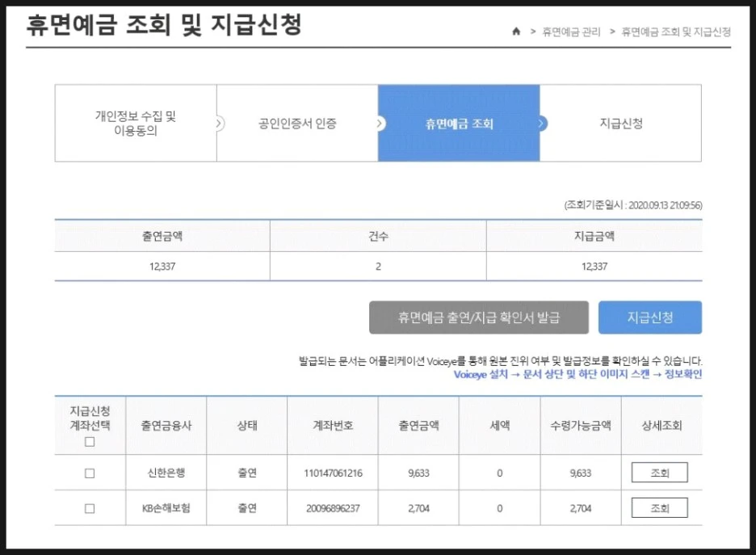Select the 공인인증서 인증 step

coord(297,122)
